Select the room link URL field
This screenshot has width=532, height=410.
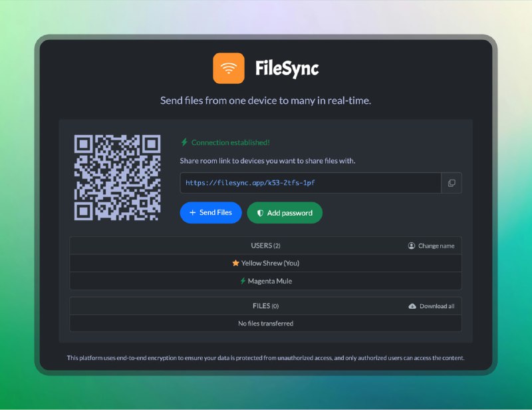point(306,182)
